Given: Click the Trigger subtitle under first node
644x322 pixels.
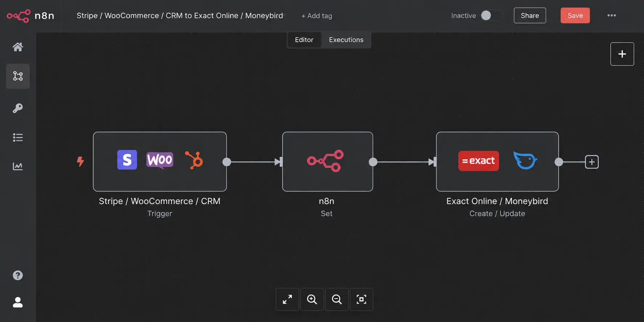Looking at the screenshot, I should pos(160,213).
